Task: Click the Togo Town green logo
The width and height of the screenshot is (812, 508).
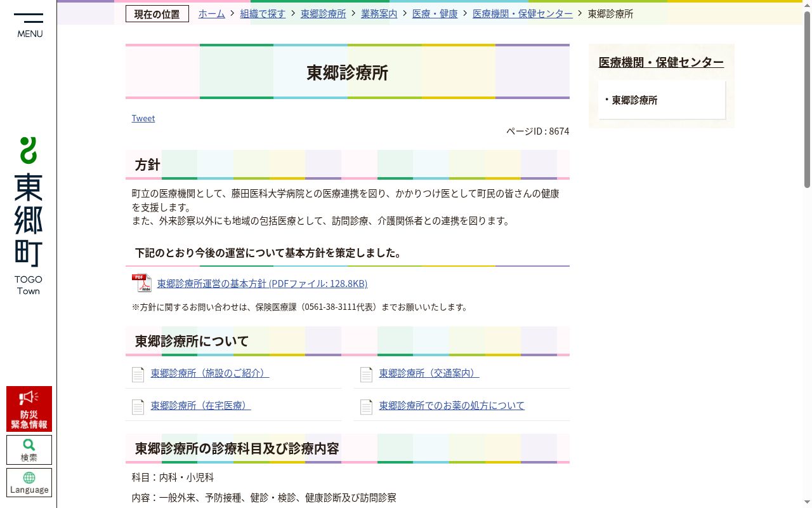Action: tap(29, 216)
